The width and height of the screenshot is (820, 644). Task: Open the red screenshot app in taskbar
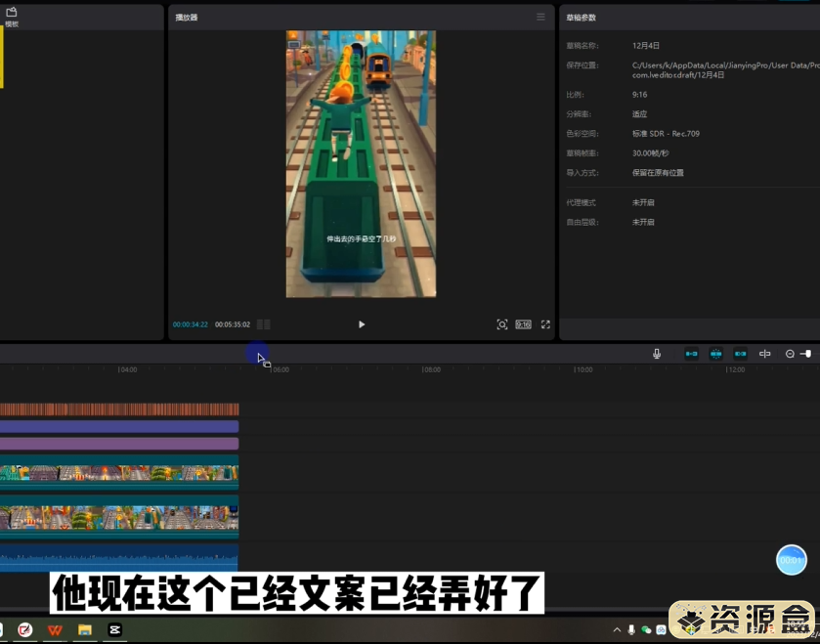point(25,630)
